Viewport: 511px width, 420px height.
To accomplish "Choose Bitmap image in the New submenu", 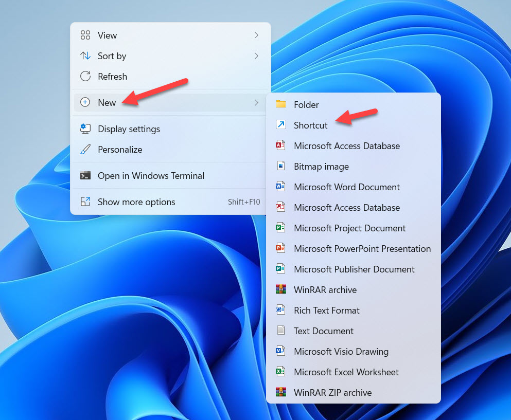I will [321, 167].
